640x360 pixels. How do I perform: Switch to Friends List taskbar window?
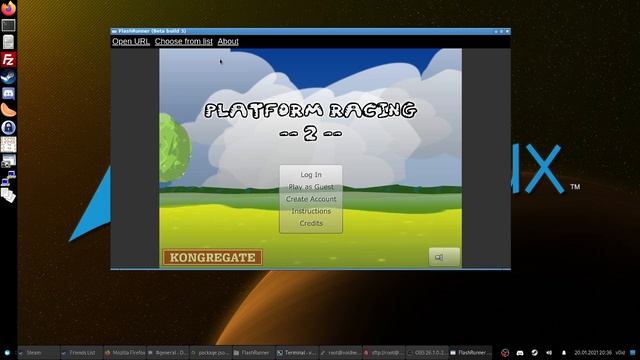81,353
